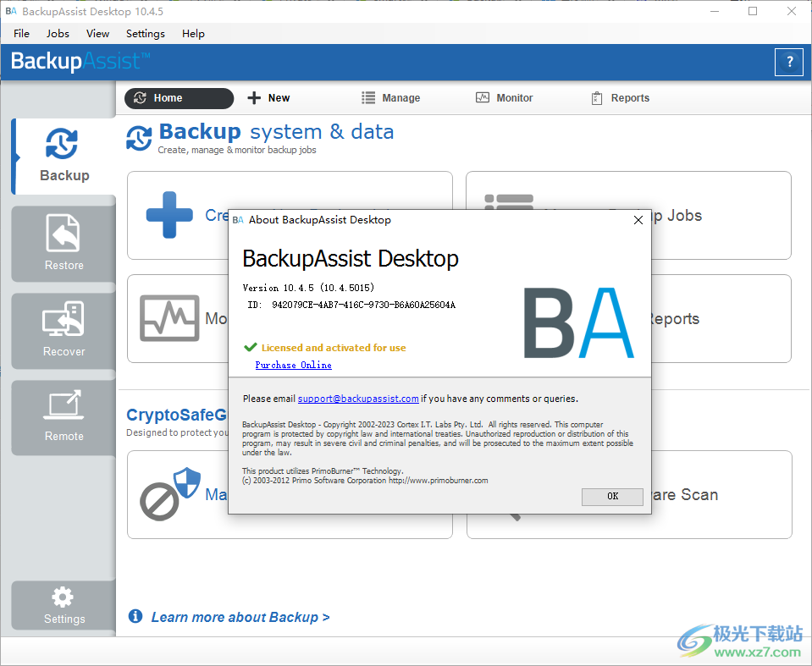Click the Reports card behind the dialog
812x666 pixels.
[x=721, y=319]
